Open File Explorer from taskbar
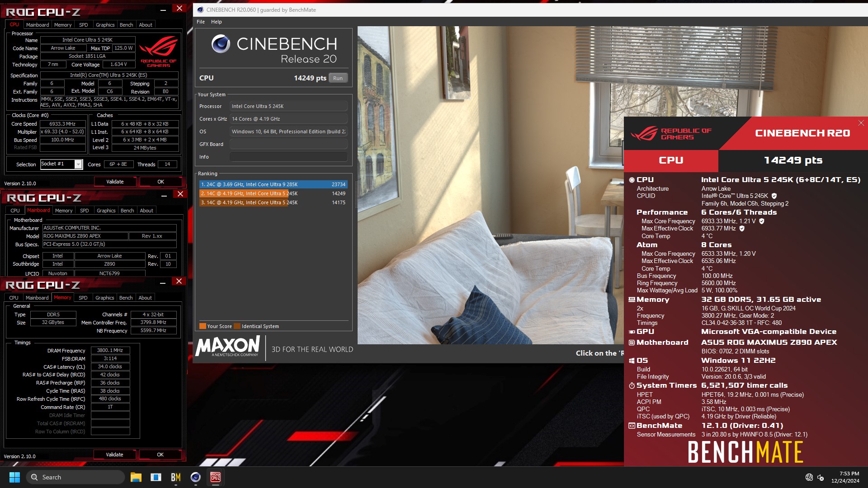This screenshot has height=488, width=868. [x=136, y=477]
